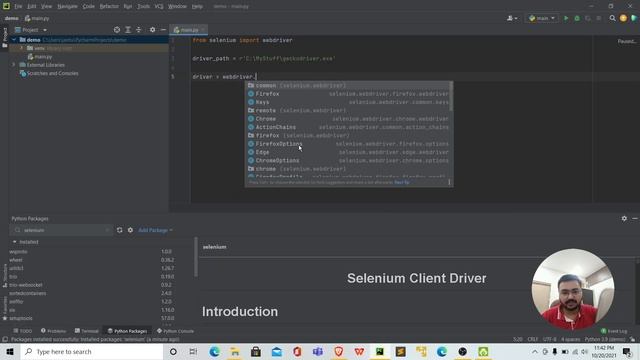This screenshot has width=640, height=360.
Task: Open the Problems tool window tab
Action: 53,331
